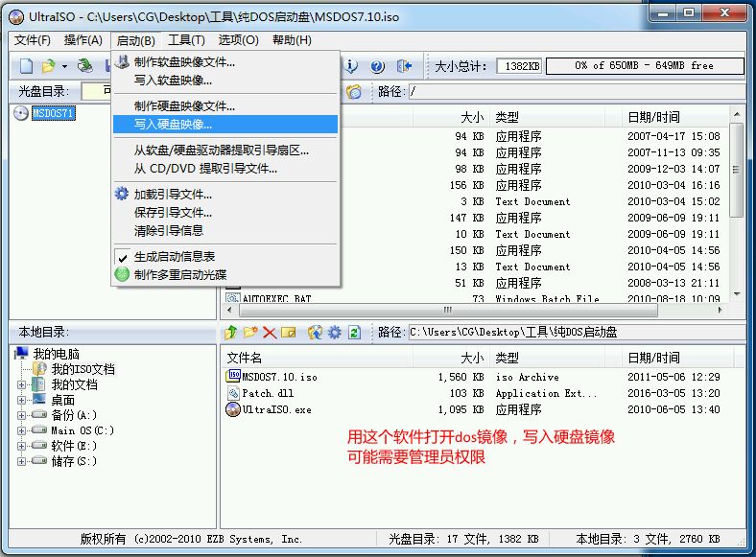Choose 从 CD/DVD 提取引导文件...
756x557 pixels.
pos(225,169)
